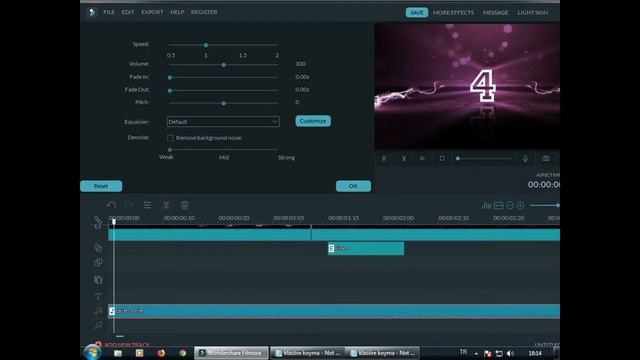Click the Windows Start orb
The height and width of the screenshot is (360, 640).
(92, 353)
